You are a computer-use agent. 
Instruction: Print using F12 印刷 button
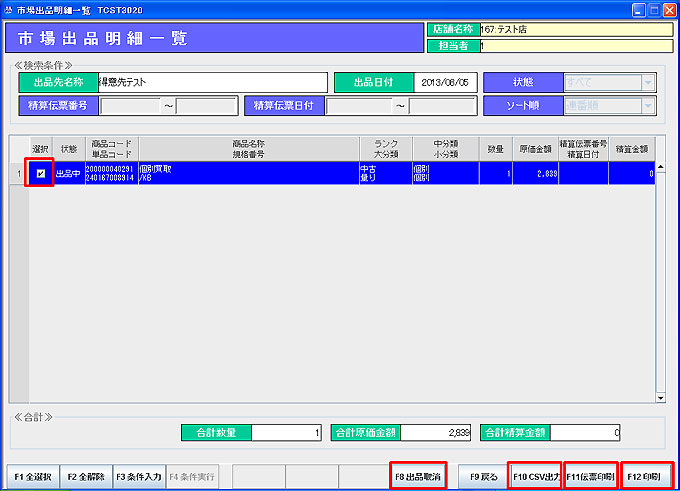click(x=646, y=474)
